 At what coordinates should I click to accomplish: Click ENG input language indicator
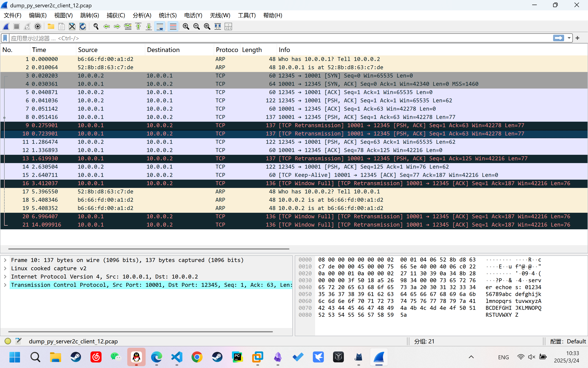click(503, 357)
